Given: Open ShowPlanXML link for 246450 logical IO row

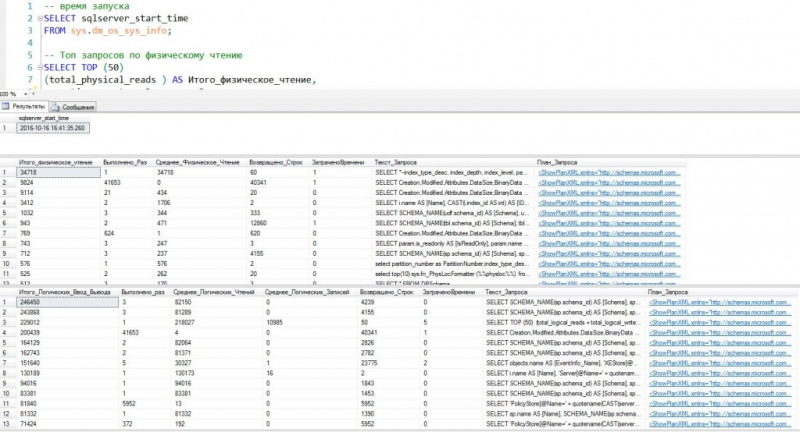Looking at the screenshot, I should click(718, 301).
